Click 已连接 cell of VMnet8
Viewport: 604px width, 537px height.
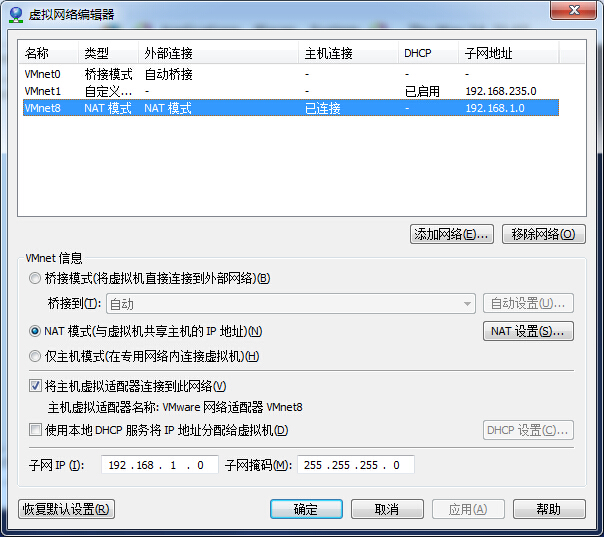(x=323, y=108)
